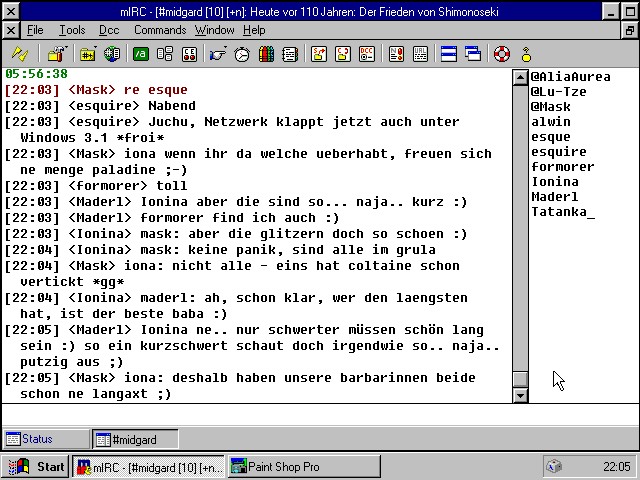Click the message input box below chat
This screenshot has width=640, height=480.
coord(320,415)
